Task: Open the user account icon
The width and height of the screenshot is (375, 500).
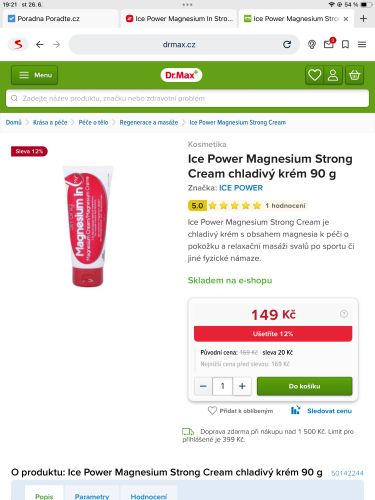Action: [333, 75]
